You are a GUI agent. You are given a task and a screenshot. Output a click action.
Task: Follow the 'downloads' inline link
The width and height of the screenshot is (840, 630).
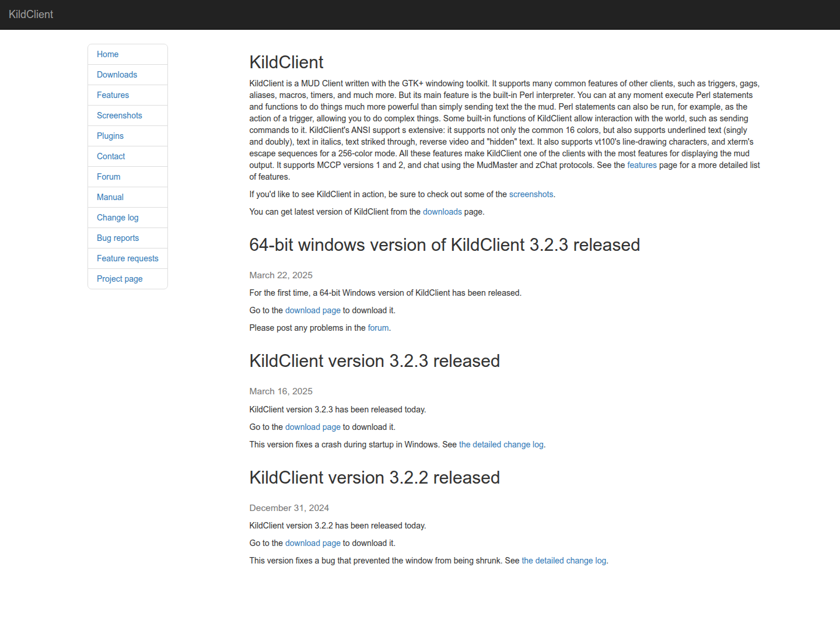442,212
